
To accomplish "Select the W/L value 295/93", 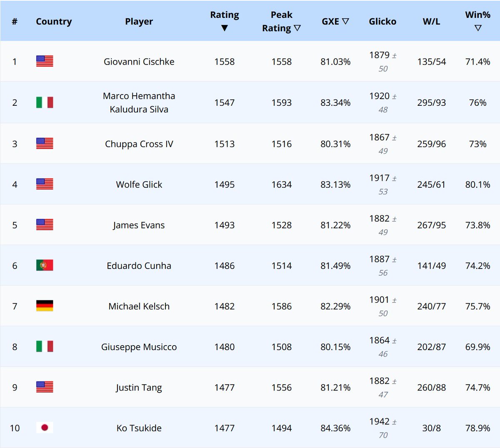I will [432, 102].
